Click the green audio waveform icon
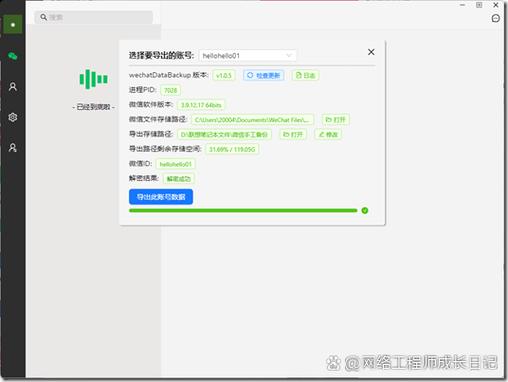 coord(93,79)
